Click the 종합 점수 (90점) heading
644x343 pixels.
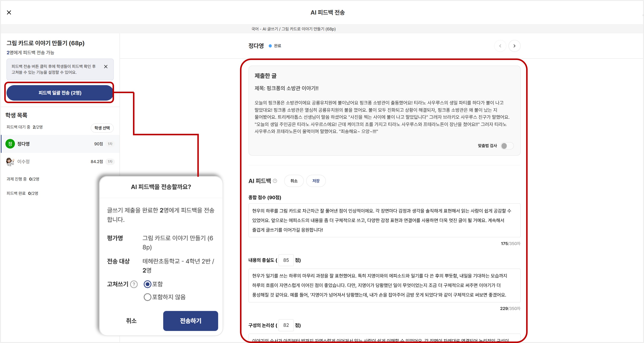tap(265, 197)
